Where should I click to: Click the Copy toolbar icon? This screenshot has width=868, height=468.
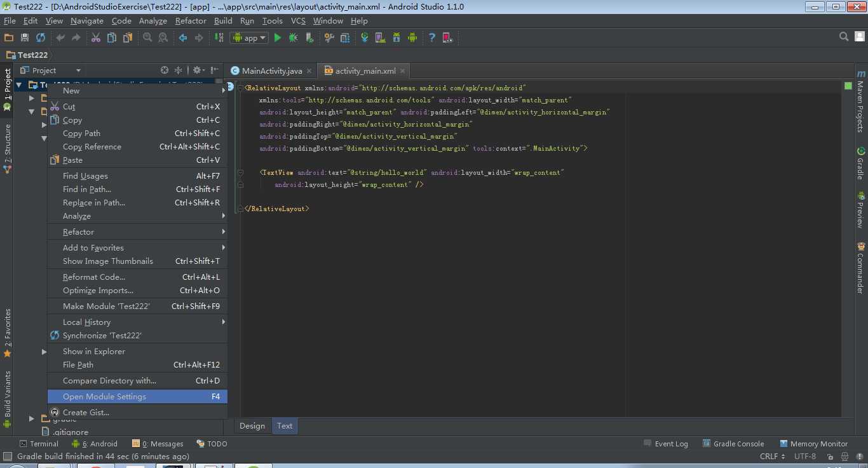tap(112, 38)
